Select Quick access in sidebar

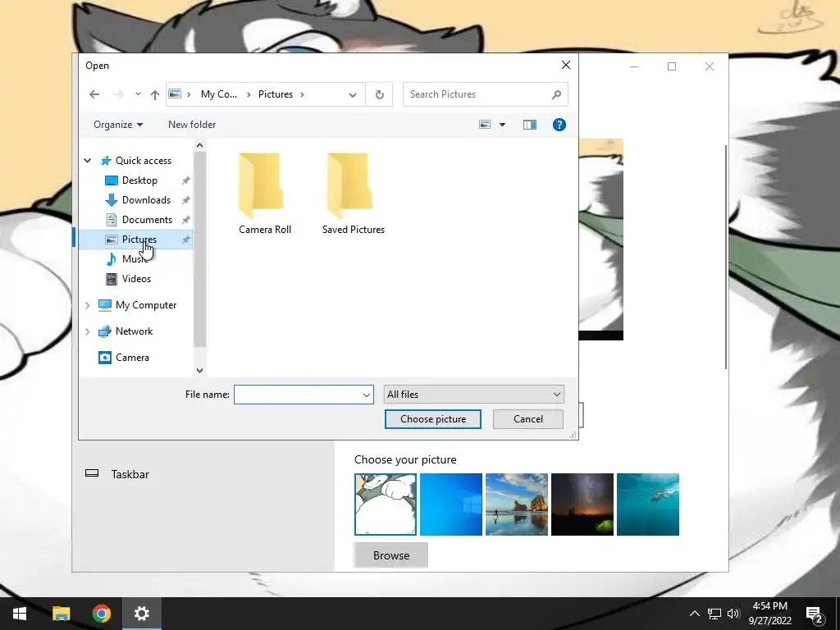tap(143, 160)
